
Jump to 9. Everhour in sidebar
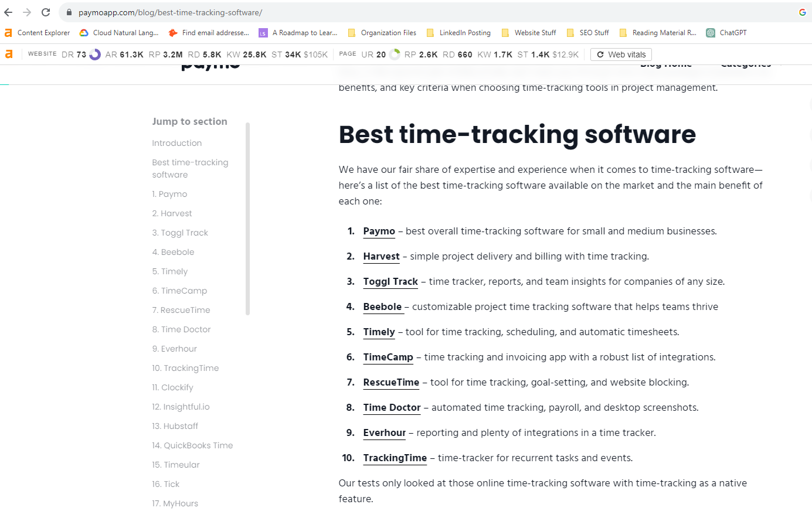pos(174,349)
